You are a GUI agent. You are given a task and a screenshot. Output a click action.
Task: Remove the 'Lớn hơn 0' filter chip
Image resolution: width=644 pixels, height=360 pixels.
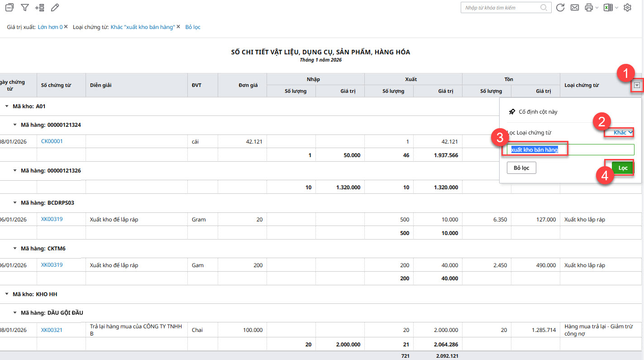66,27
